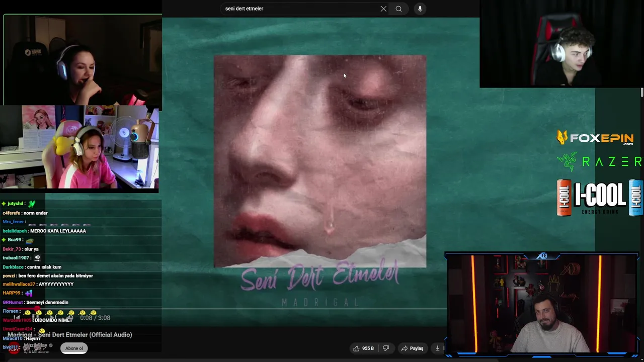The width and height of the screenshot is (644, 362).
Task: Click the top-left woman's webcam feed
Action: [83, 59]
